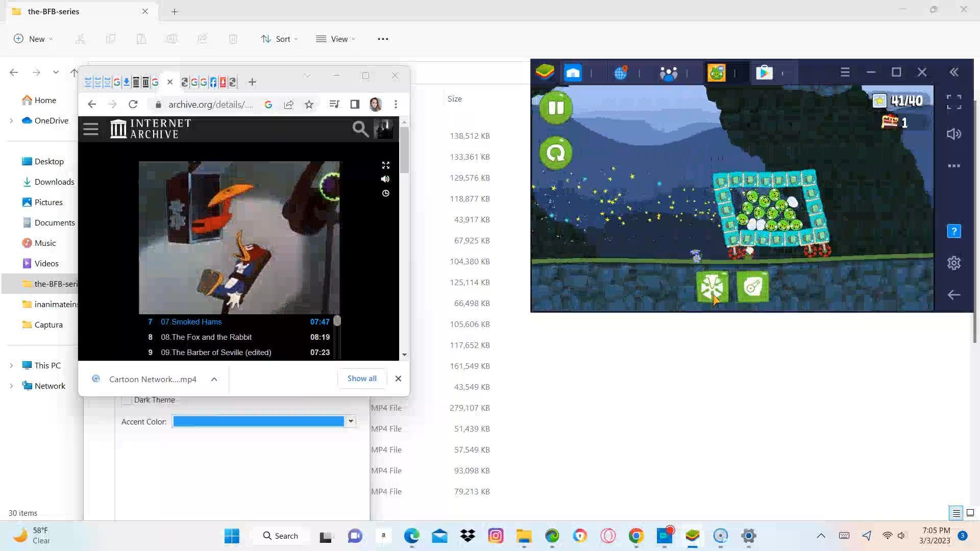Viewport: 980px width, 551px height.
Task: Open the View menu in Explorer
Action: 336,39
